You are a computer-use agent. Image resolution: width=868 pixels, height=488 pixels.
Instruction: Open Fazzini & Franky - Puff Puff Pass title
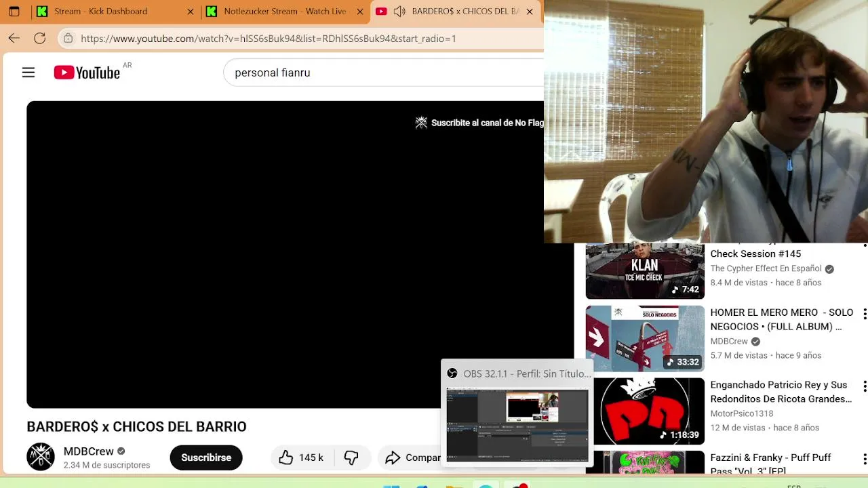(x=770, y=464)
